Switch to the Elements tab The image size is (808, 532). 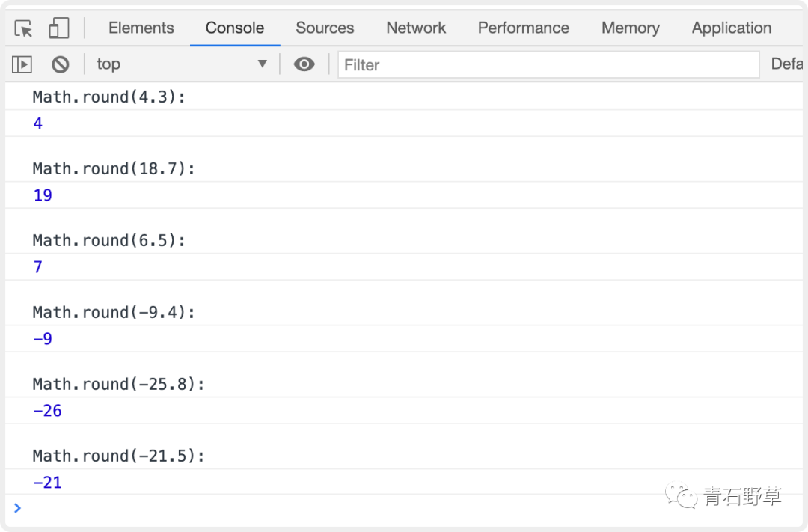pos(141,28)
